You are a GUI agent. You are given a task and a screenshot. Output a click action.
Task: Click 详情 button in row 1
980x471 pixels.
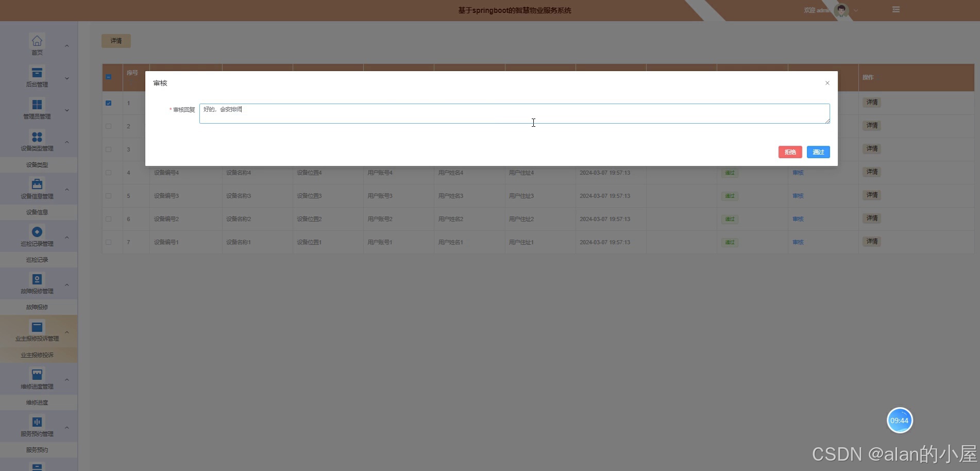click(872, 103)
